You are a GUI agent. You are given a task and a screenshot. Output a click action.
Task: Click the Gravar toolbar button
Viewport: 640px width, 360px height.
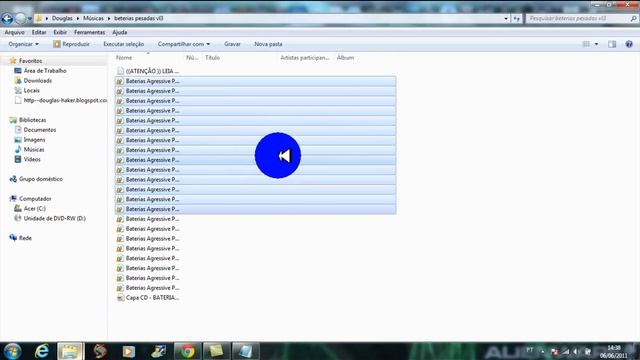click(232, 44)
